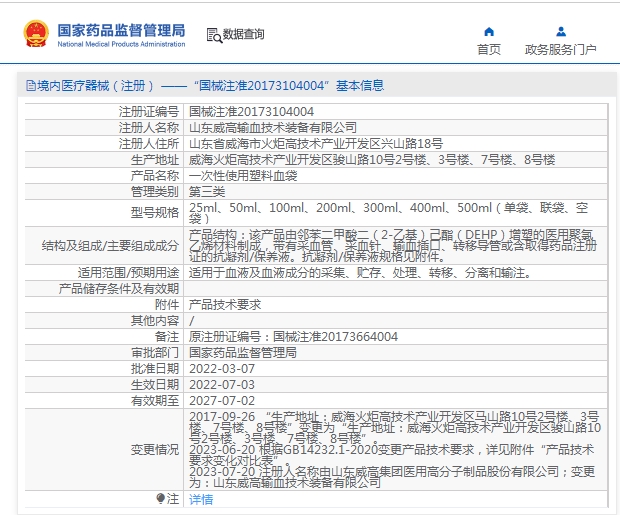Screen dimensions: 620x515
Task: Select effective date 2022-07-03
Action: pyautogui.click(x=222, y=384)
